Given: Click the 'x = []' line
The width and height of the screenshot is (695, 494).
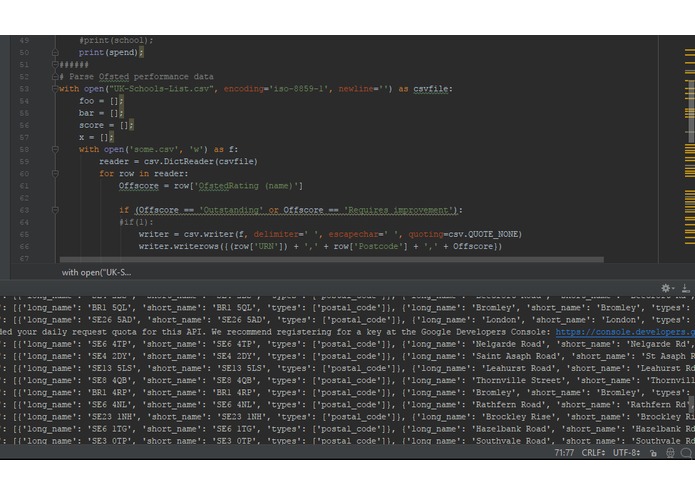Looking at the screenshot, I should click(96, 137).
